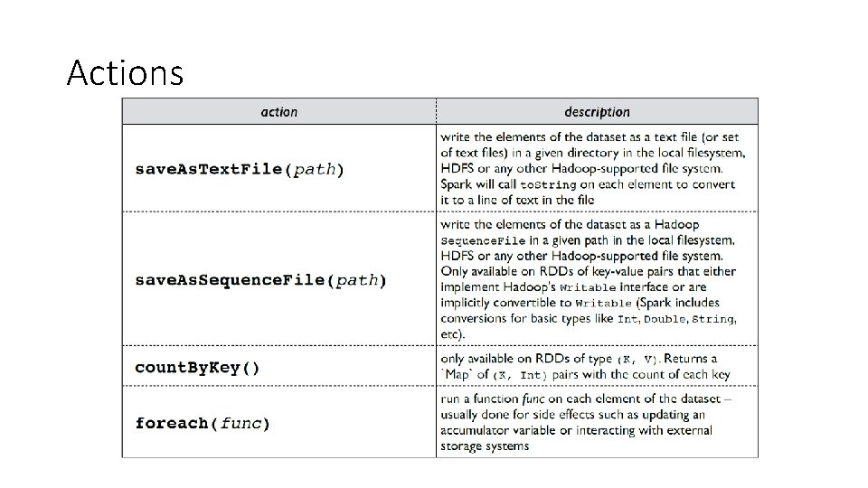The height and width of the screenshot is (488, 868).
Task: Click 'HDFS or any other' in first row
Action: click(x=494, y=168)
